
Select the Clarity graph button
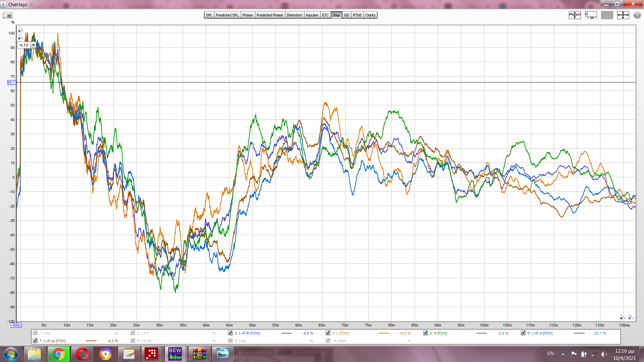click(x=370, y=15)
